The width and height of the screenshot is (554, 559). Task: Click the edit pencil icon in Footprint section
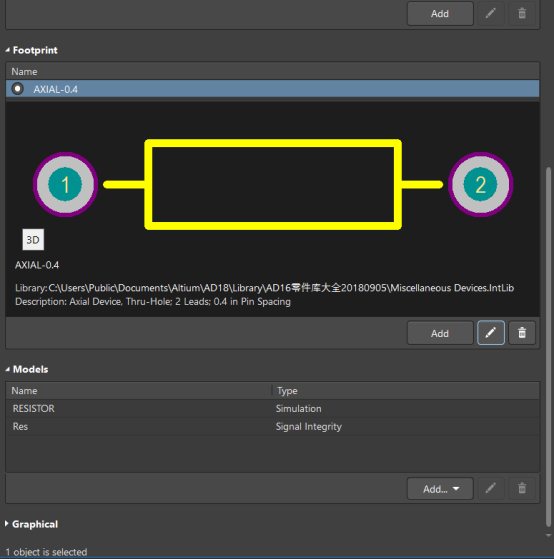pyautogui.click(x=491, y=333)
